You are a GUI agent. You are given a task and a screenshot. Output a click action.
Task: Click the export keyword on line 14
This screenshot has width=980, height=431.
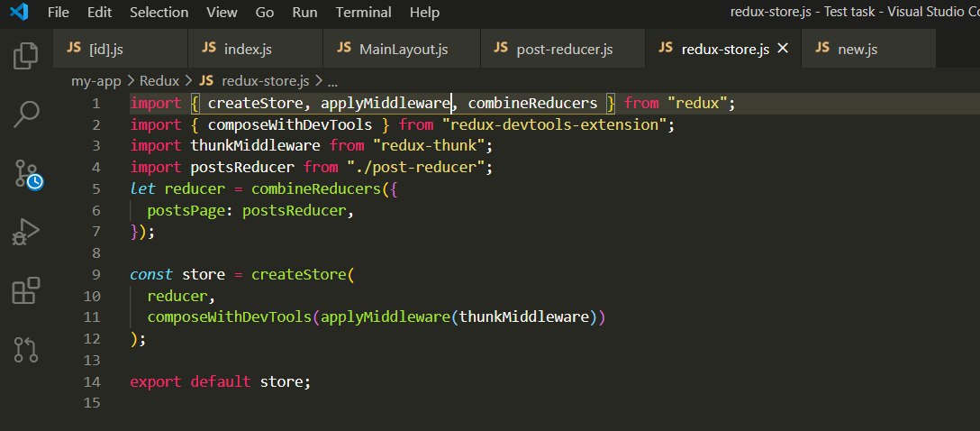tap(156, 381)
